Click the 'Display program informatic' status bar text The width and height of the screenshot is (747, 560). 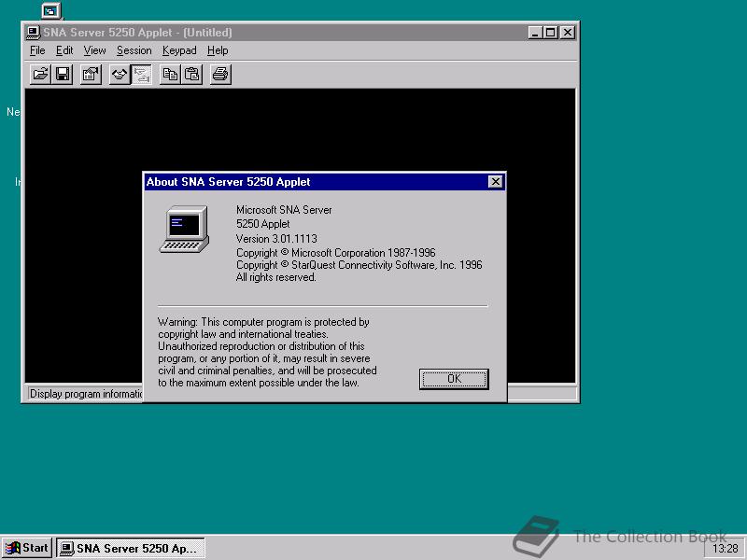point(86,394)
